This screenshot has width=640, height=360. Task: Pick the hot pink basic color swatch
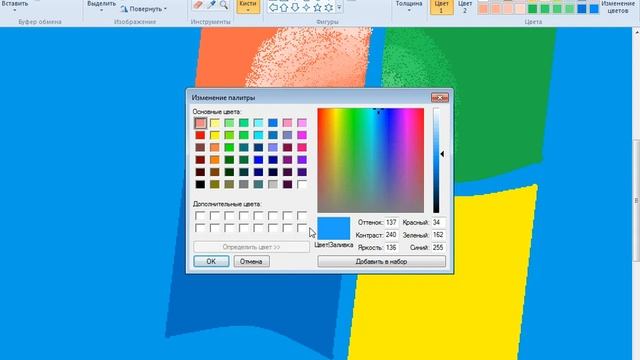(x=302, y=147)
